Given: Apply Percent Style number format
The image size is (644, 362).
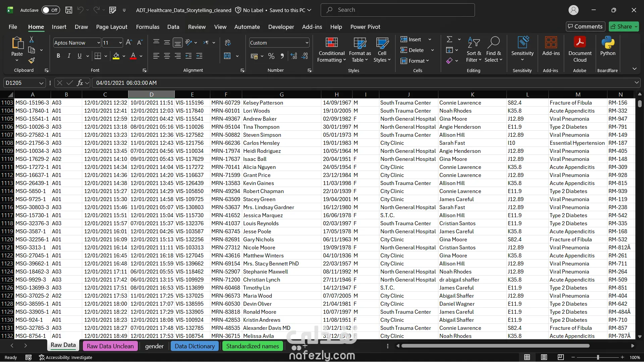Looking at the screenshot, I should 271,56.
